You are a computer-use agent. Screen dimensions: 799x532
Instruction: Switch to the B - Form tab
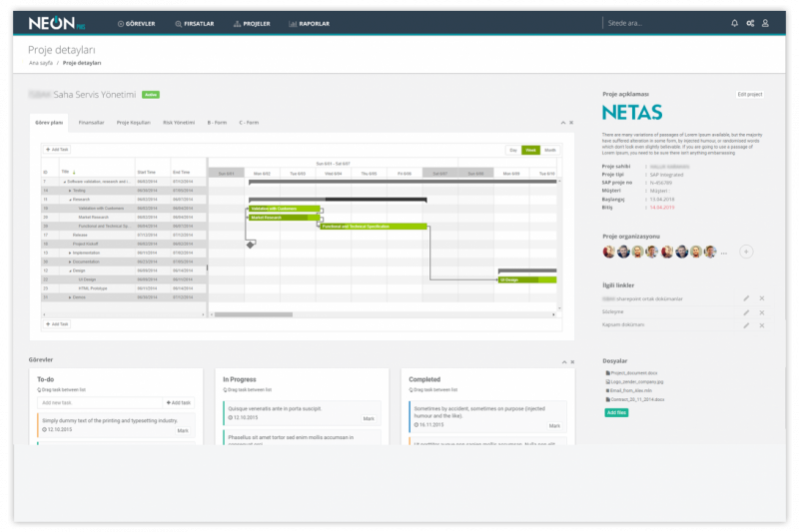[x=217, y=123]
